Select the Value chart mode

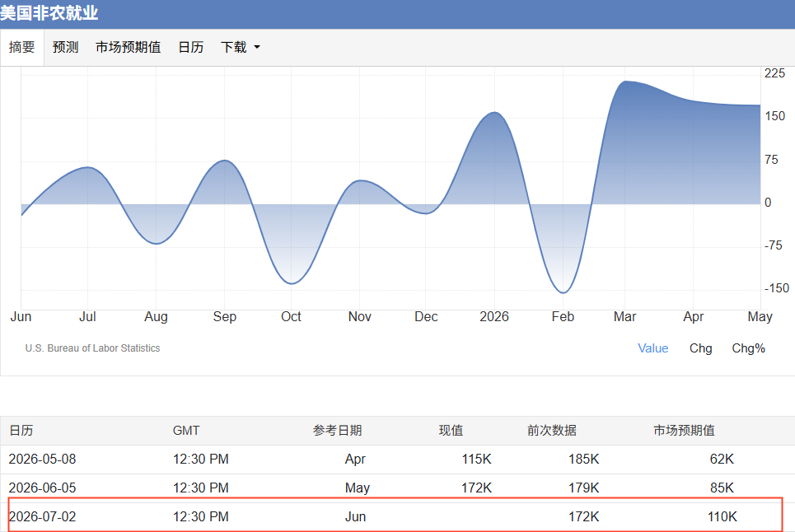652,348
